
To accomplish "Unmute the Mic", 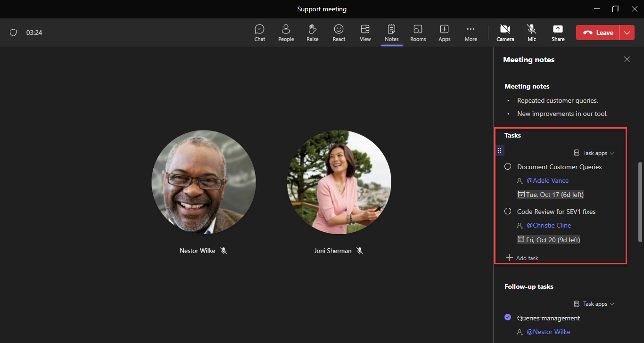I will [x=531, y=33].
